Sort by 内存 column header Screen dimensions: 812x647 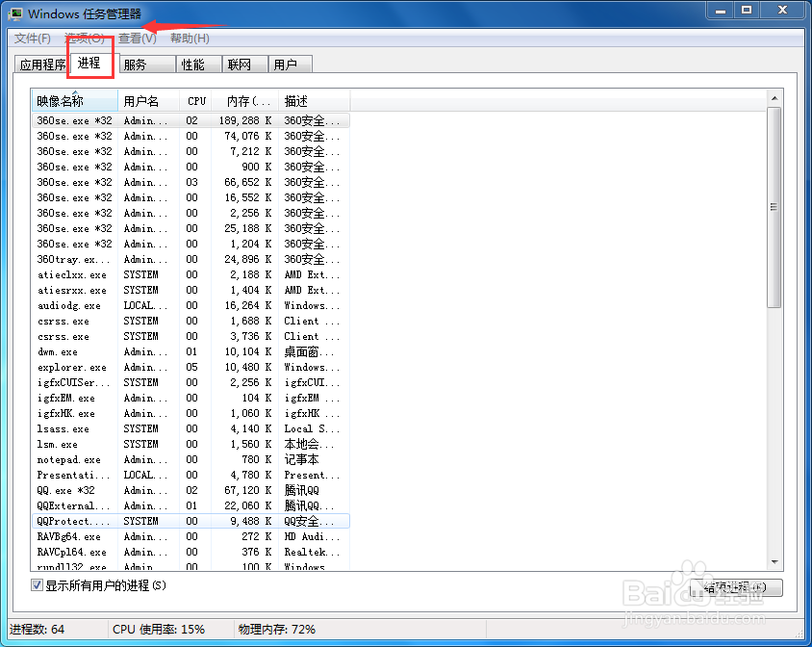pos(245,100)
